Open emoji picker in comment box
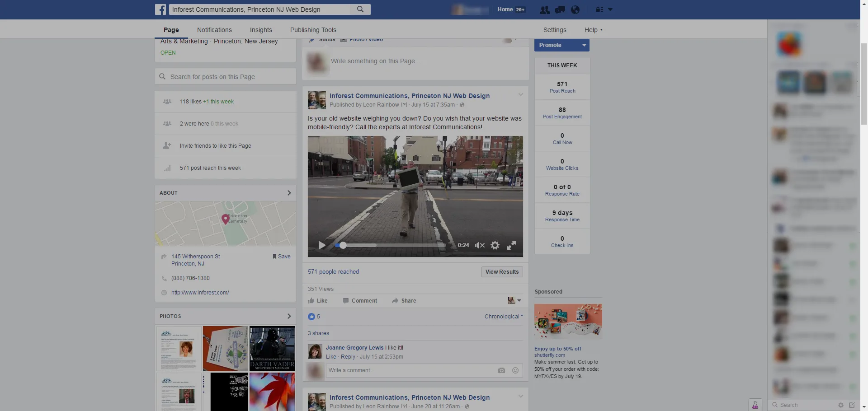This screenshot has height=411, width=868. tap(515, 370)
